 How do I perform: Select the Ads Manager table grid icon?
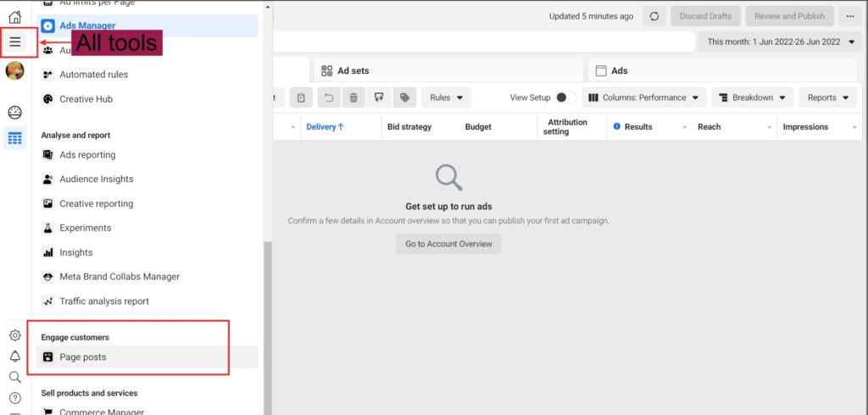pos(15,138)
